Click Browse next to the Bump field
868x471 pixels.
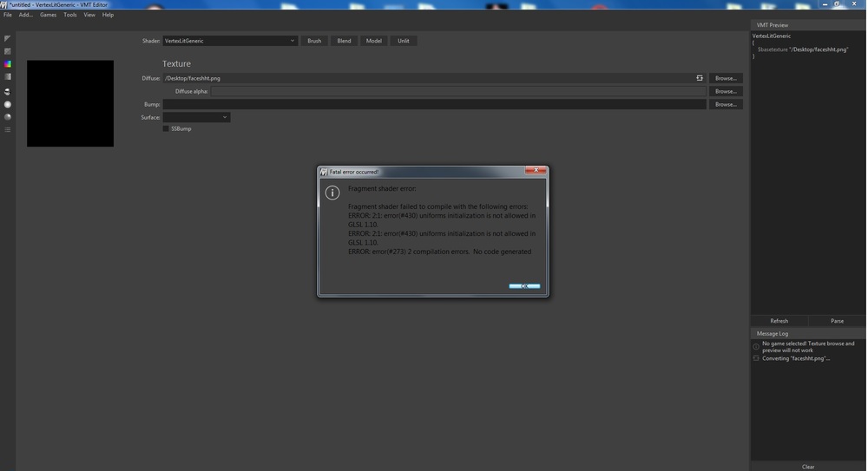(726, 104)
